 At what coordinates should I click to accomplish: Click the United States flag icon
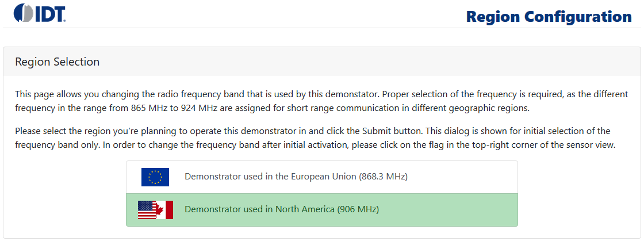click(x=147, y=210)
